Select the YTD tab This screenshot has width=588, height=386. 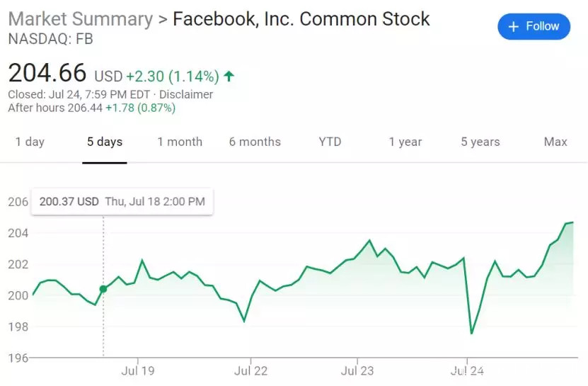click(x=330, y=142)
